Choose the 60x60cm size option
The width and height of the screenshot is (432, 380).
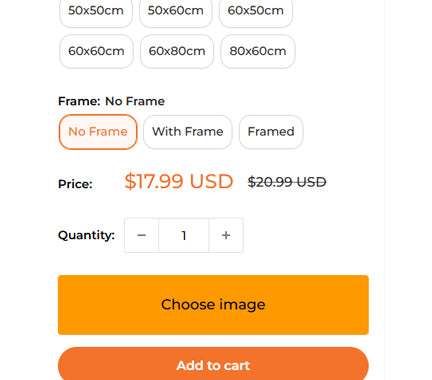[96, 51]
